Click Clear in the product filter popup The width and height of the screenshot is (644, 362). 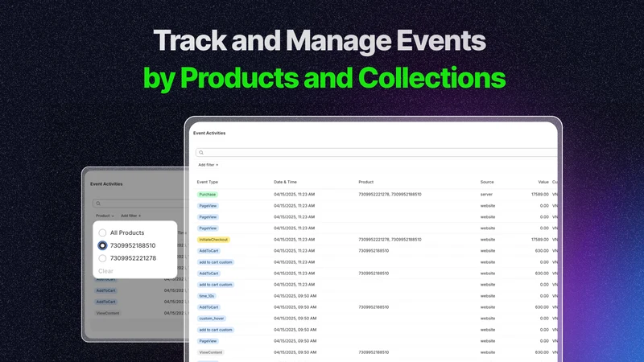tap(105, 271)
